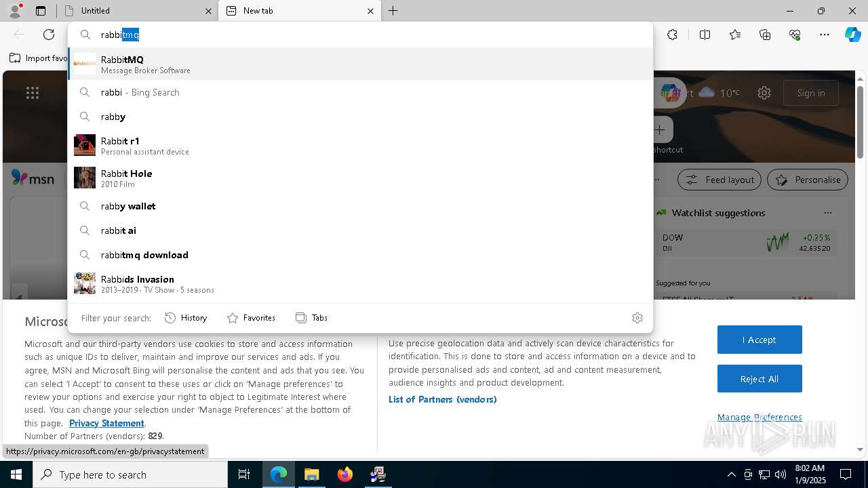Open Copilot icon
Screen dimensions: 868x488
[x=852, y=35]
